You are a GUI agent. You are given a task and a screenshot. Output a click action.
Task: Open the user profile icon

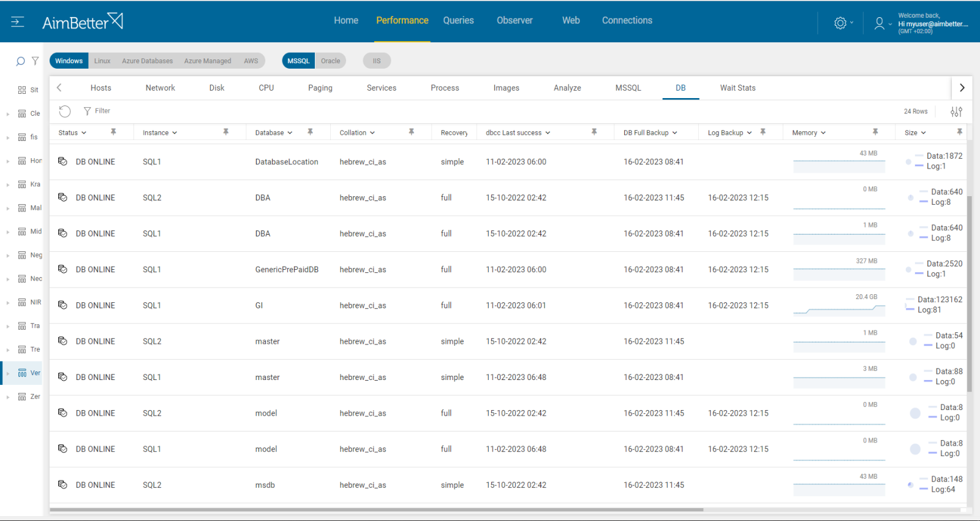880,23
